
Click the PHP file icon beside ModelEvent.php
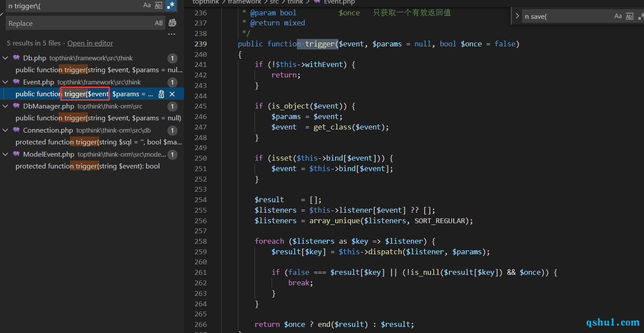pyautogui.click(x=17, y=154)
